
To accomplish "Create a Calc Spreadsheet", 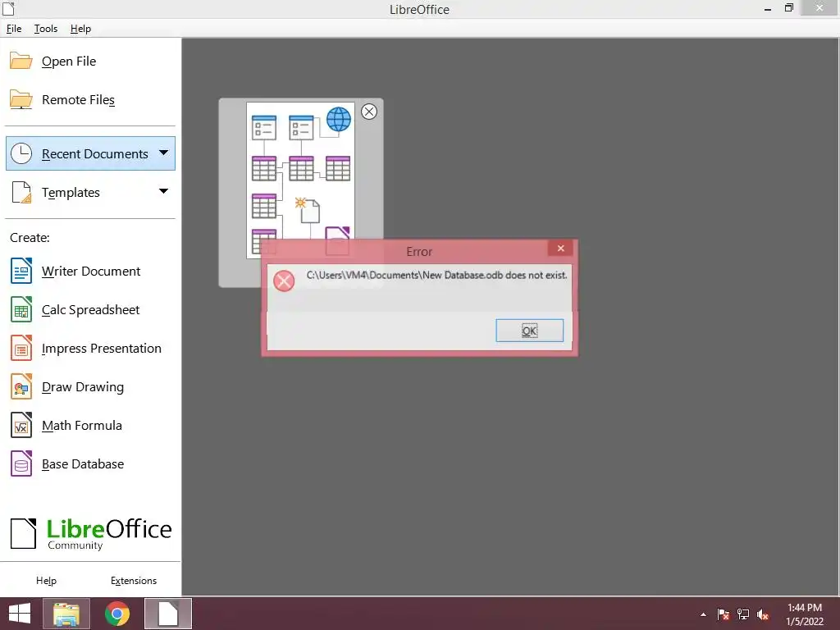I will pyautogui.click(x=90, y=309).
